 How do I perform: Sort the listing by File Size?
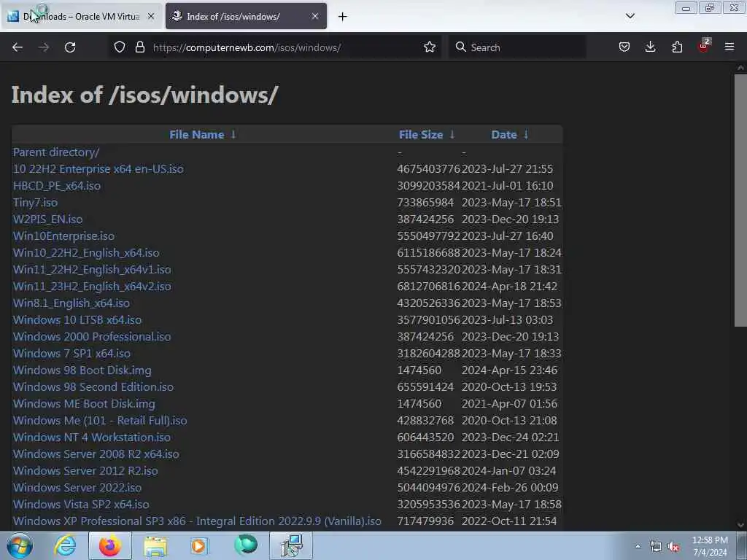[x=421, y=135]
